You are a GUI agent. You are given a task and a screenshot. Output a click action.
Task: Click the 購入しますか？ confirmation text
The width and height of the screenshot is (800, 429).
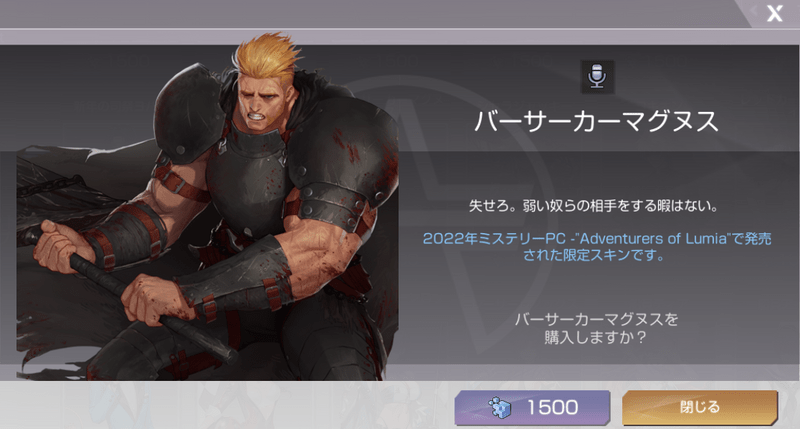click(x=595, y=337)
